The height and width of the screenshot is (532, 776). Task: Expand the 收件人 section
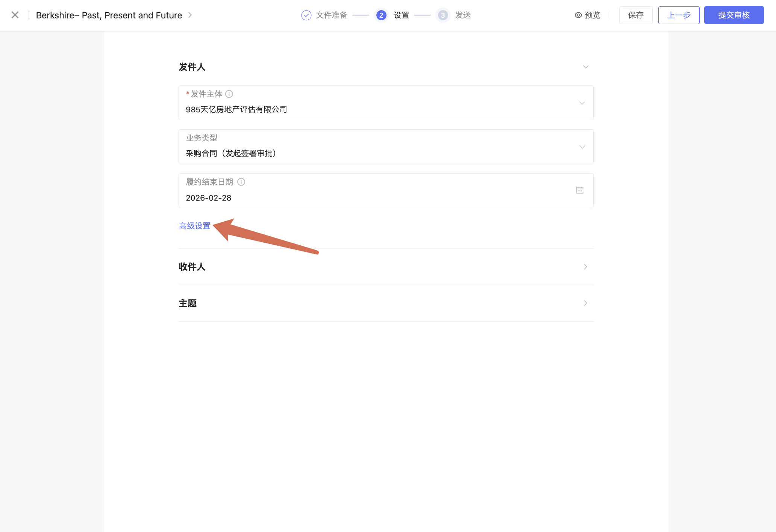point(585,267)
